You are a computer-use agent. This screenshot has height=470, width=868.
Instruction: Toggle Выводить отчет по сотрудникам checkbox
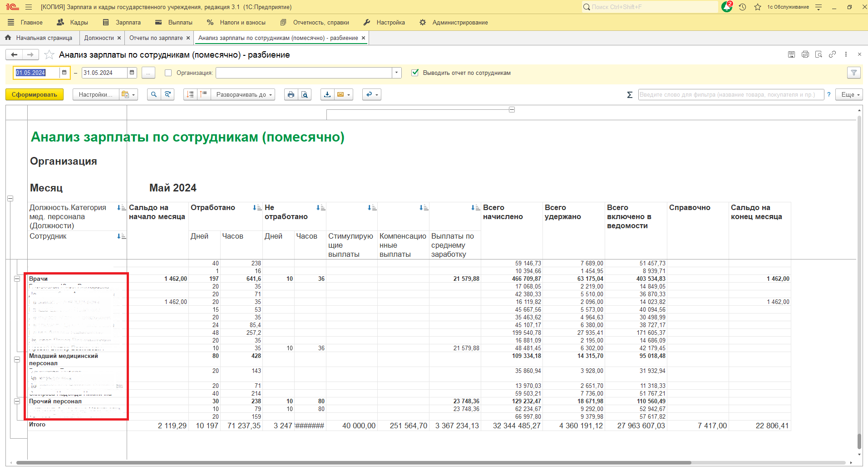[414, 73]
